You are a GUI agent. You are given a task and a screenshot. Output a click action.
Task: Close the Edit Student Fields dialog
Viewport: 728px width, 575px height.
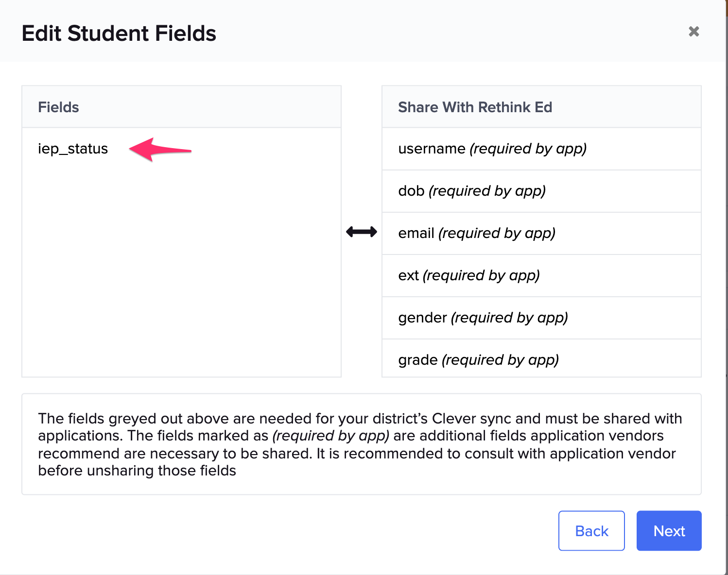[694, 31]
